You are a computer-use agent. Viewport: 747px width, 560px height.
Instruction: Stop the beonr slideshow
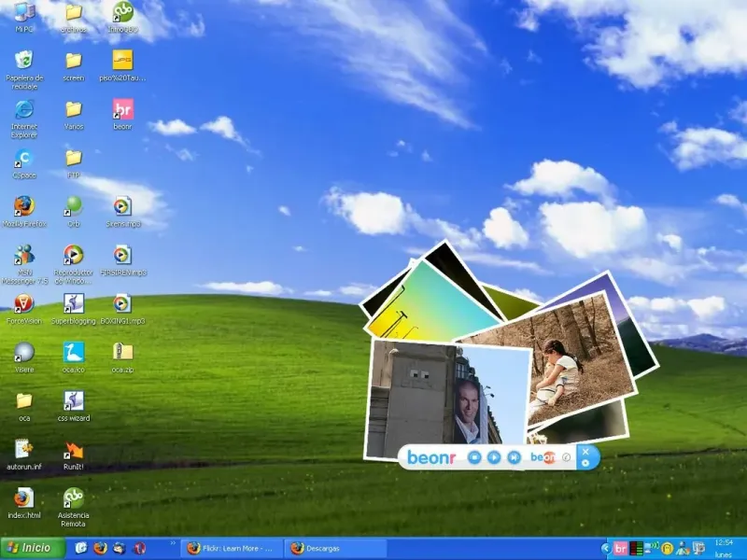474,457
